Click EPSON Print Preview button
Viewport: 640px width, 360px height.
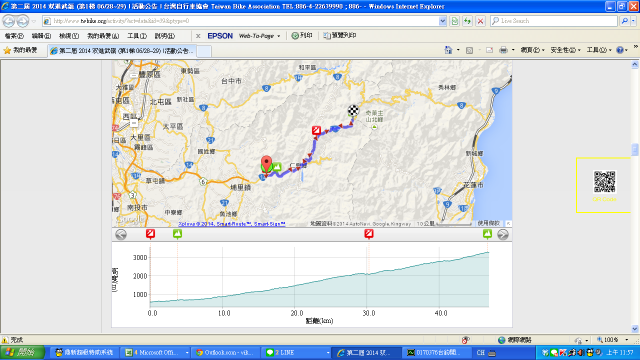[340, 36]
